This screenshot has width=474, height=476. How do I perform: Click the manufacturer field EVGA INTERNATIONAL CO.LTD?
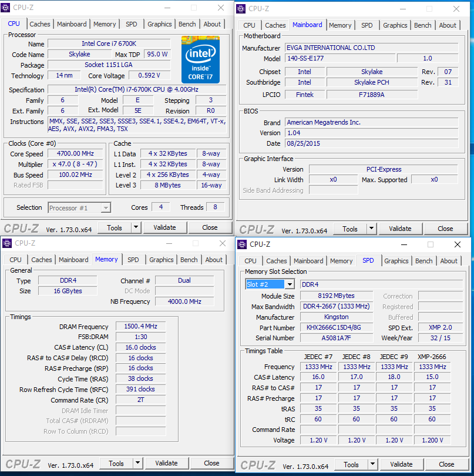(x=371, y=48)
